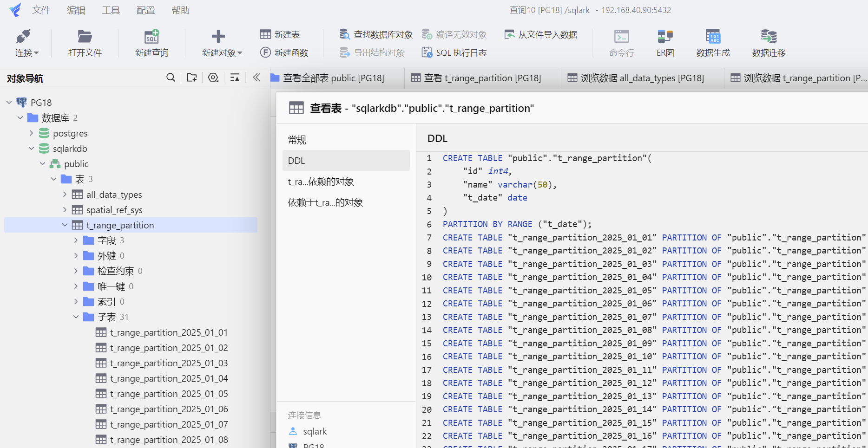The image size is (868, 448).
Task: Open the command line (命令行)
Action: (x=621, y=43)
